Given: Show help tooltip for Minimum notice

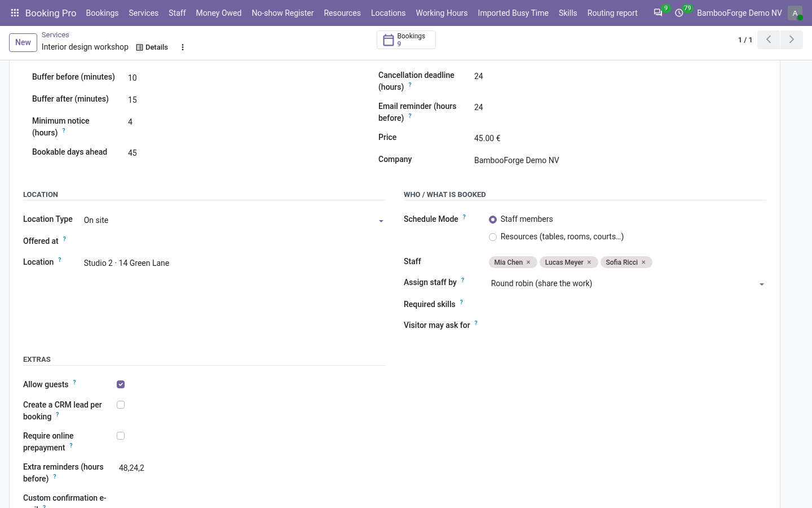Looking at the screenshot, I should (x=64, y=130).
